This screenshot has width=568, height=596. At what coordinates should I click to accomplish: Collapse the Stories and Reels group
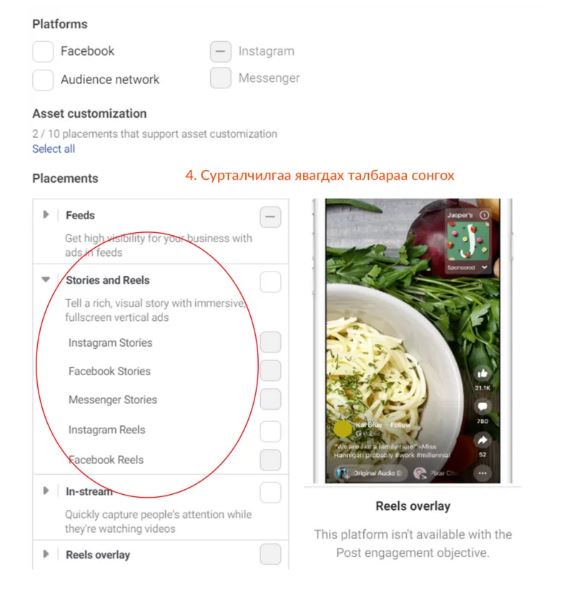(x=46, y=280)
